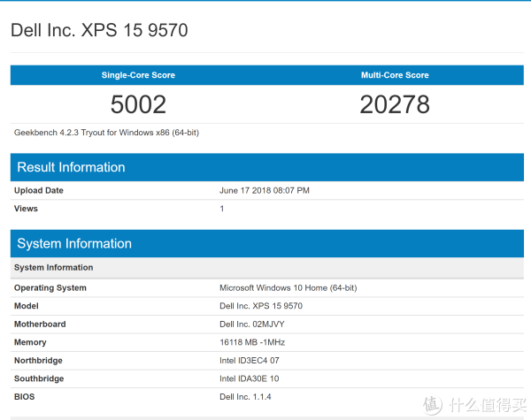The image size is (531, 420).
Task: Click the Model label
Action: coord(26,306)
